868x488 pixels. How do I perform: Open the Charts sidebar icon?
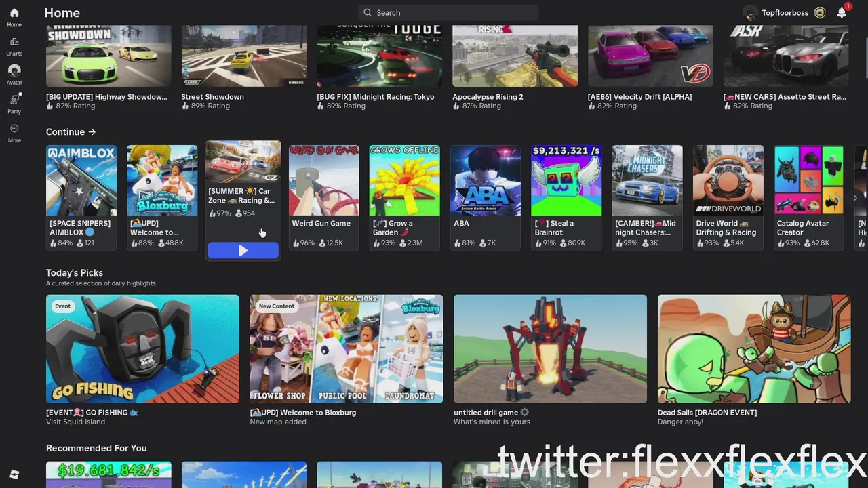[14, 42]
